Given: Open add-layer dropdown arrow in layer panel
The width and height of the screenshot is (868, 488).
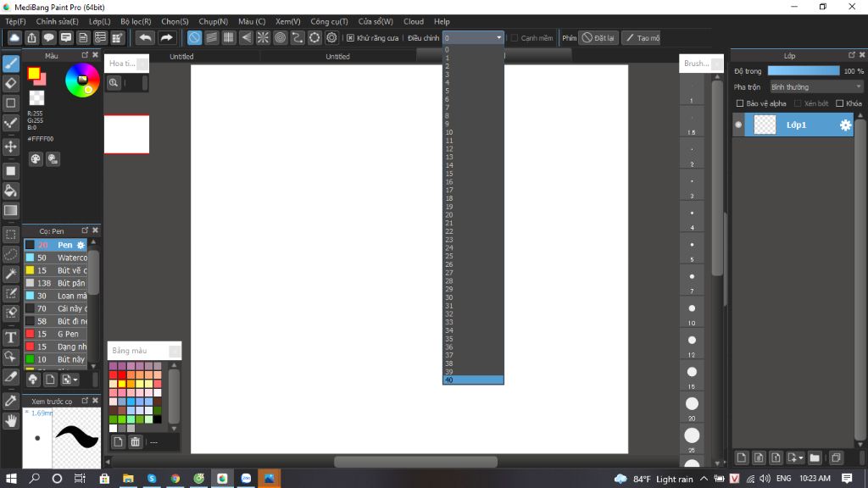Looking at the screenshot, I should pos(800,457).
